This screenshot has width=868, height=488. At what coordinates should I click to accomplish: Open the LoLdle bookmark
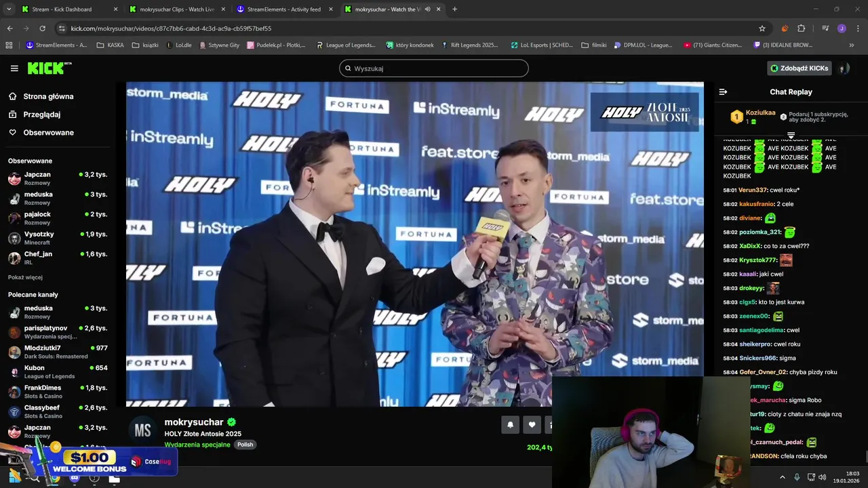[x=179, y=45]
